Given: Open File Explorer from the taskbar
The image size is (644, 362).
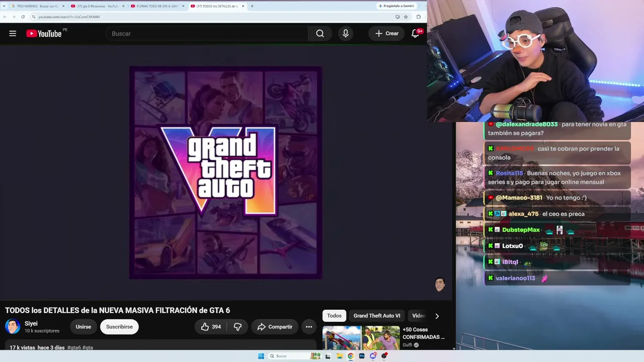Looking at the screenshot, I should click(x=340, y=356).
